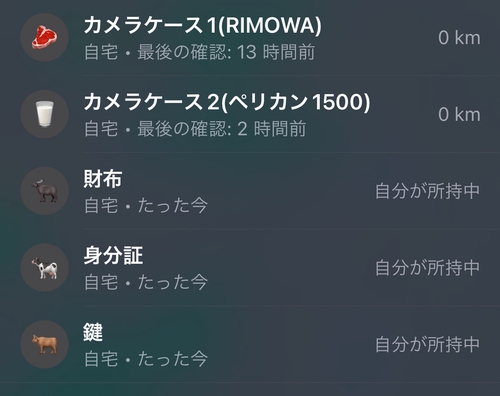
Task: Tap 0 km distance for ペリカン1500 case
Action: [x=459, y=115]
